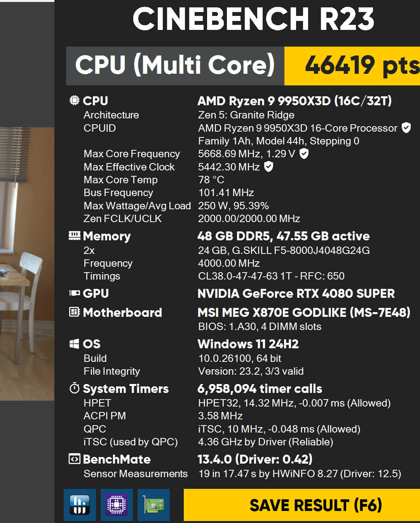Click the 78 °C temperature value
Image resolution: width=420 pixels, height=523 pixels.
211,180
